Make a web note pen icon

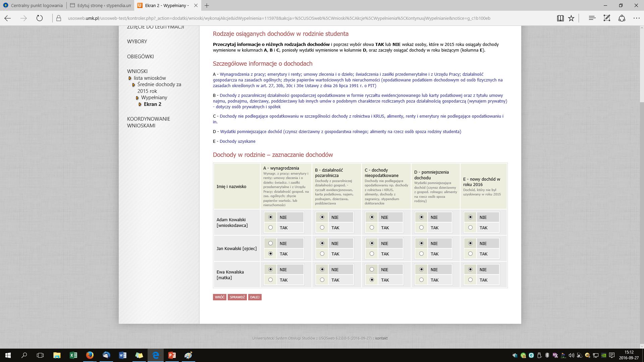[x=607, y=18]
